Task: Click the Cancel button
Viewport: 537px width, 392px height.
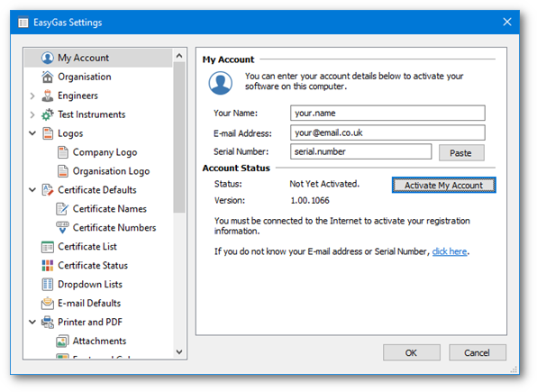Action: pyautogui.click(x=477, y=352)
